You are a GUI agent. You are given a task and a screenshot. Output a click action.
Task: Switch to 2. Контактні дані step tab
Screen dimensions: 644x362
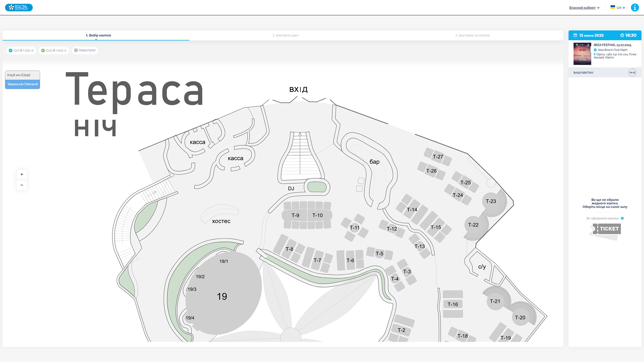point(285,35)
